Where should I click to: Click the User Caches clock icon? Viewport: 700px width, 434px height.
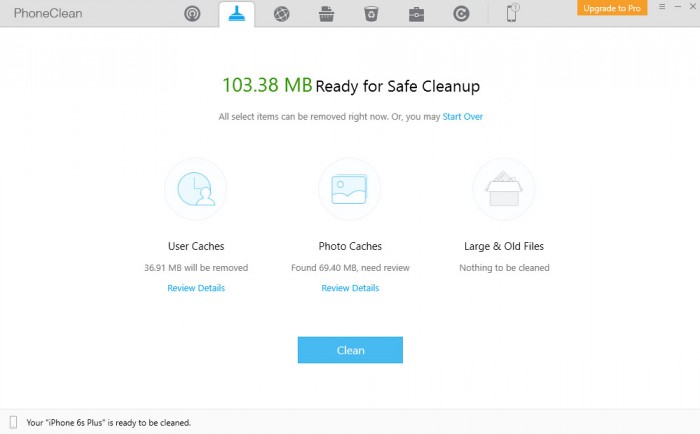[196, 189]
